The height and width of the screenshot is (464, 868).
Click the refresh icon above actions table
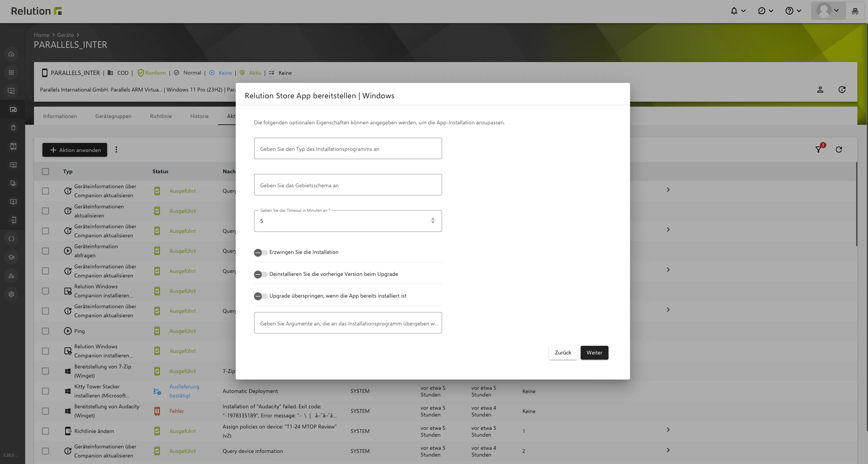[x=839, y=149]
